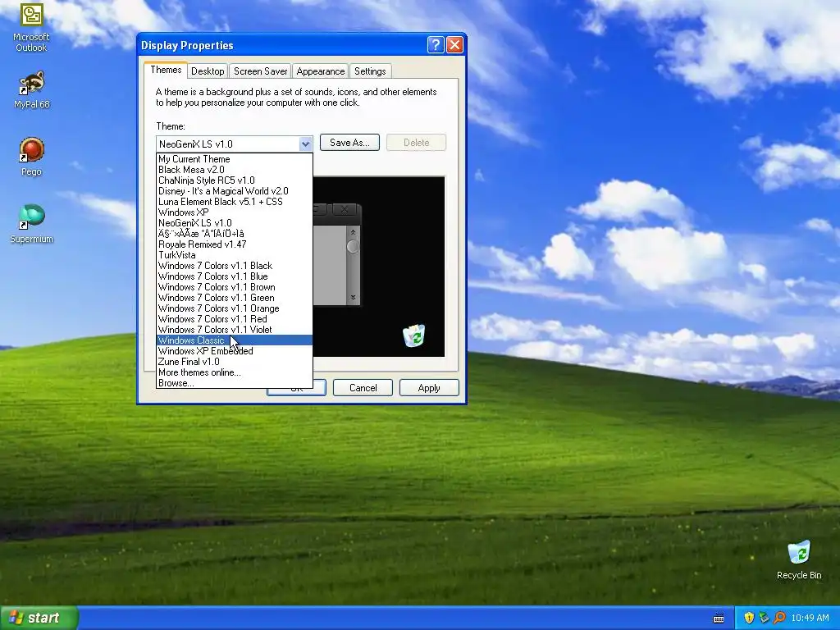Click the security shield tray icon

(x=749, y=618)
